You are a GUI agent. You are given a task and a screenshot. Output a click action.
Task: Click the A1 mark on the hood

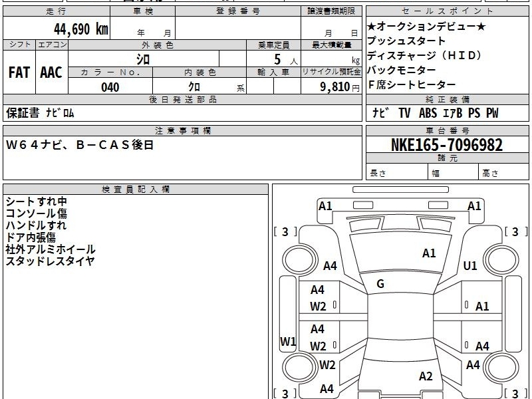pyautogui.click(x=429, y=253)
